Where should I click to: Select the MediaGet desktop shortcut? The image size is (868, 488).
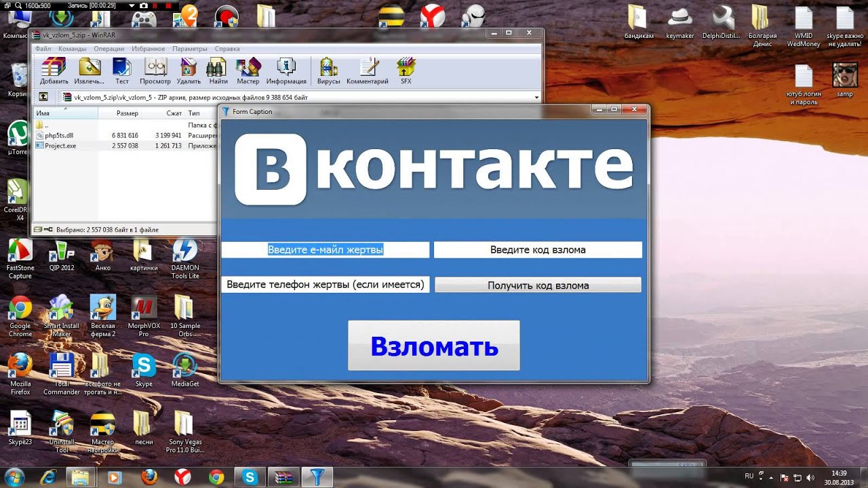click(x=185, y=370)
